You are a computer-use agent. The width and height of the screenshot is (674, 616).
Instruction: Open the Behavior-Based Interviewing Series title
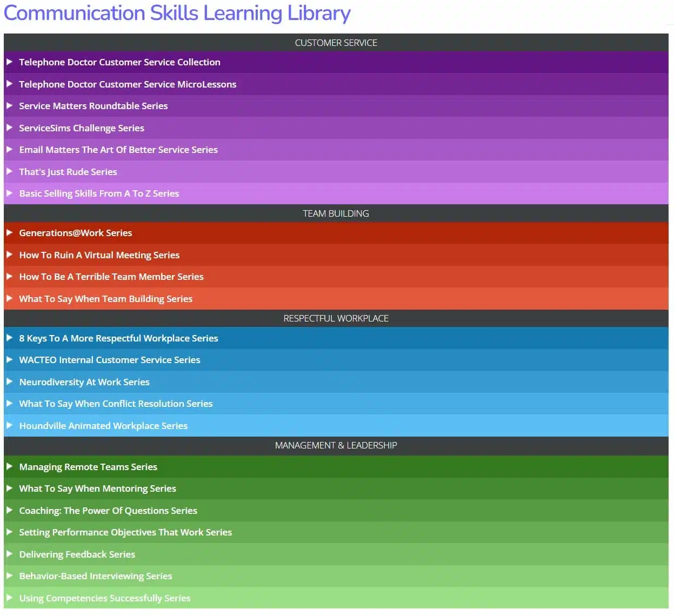[96, 576]
